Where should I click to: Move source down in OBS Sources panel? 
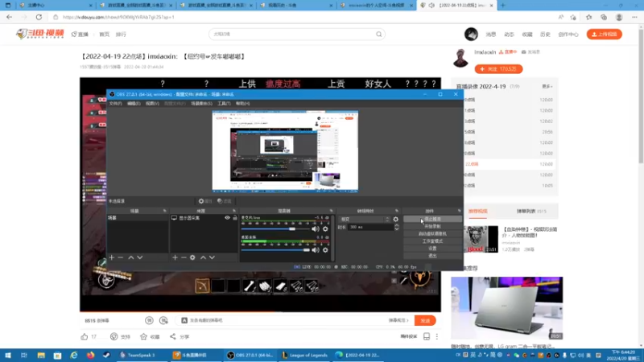pos(212,257)
